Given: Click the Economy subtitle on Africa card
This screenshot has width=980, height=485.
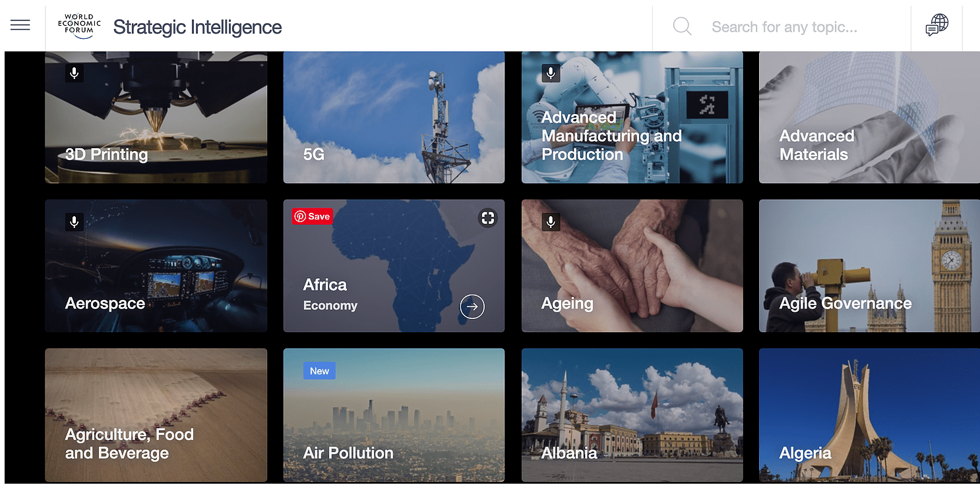Looking at the screenshot, I should [x=330, y=306].
